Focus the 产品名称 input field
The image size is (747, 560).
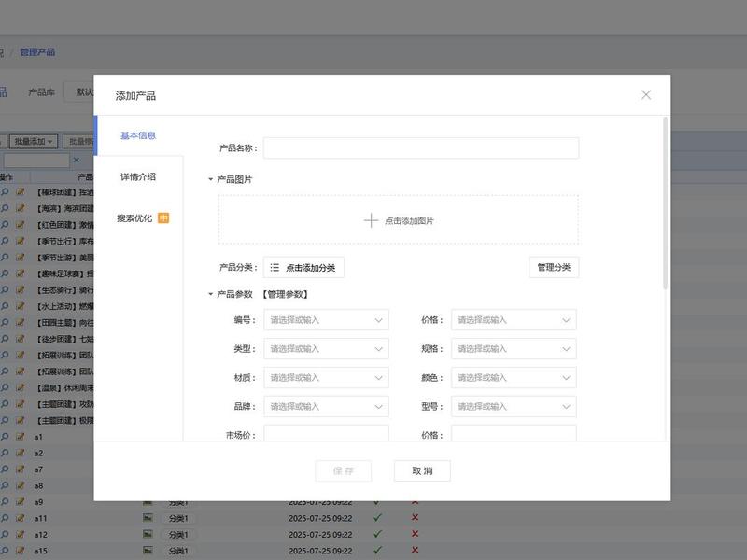point(421,148)
